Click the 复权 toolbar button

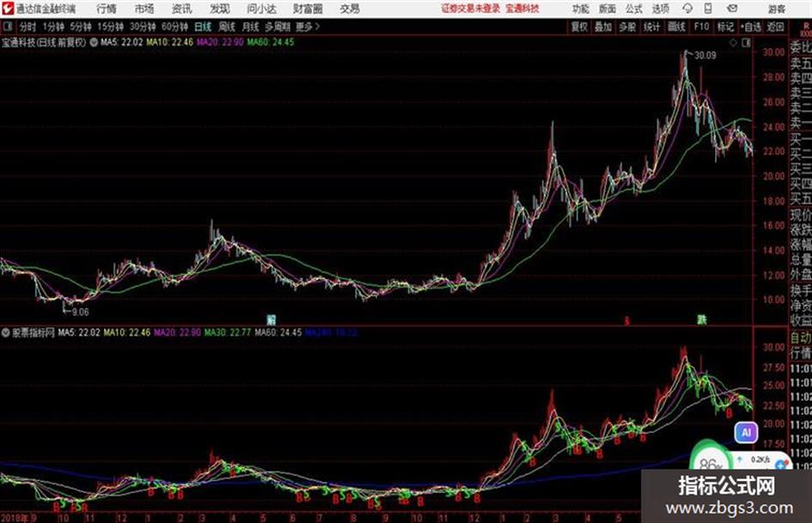tap(579, 27)
